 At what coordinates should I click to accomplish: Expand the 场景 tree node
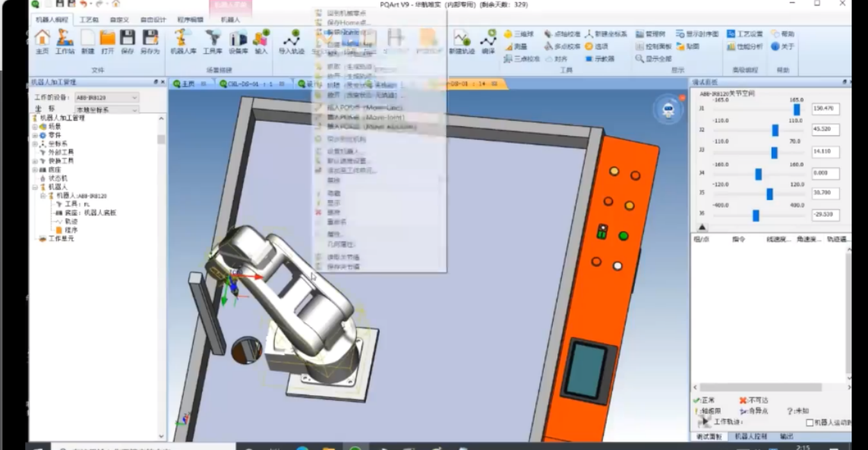(x=34, y=126)
